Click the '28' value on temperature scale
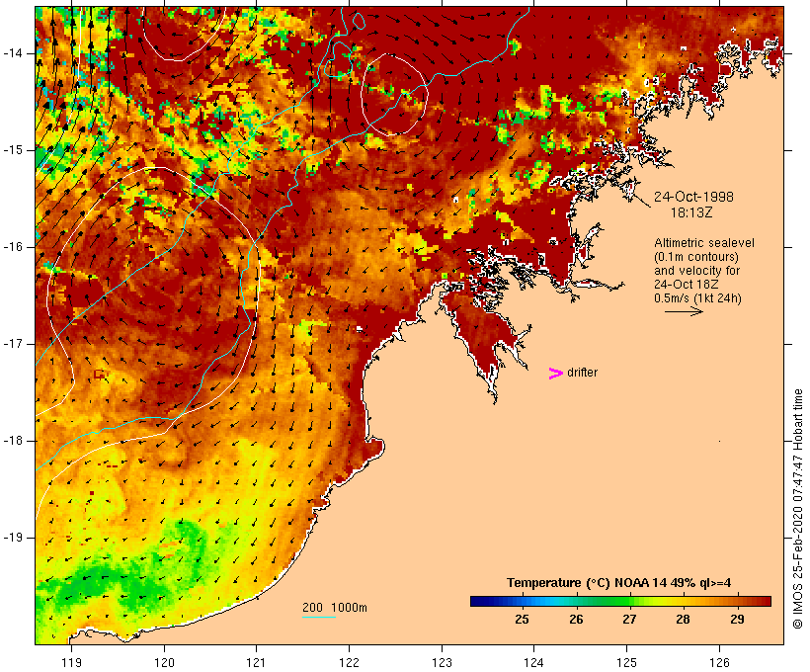Screen dimensions: 810x672 (x=683, y=620)
